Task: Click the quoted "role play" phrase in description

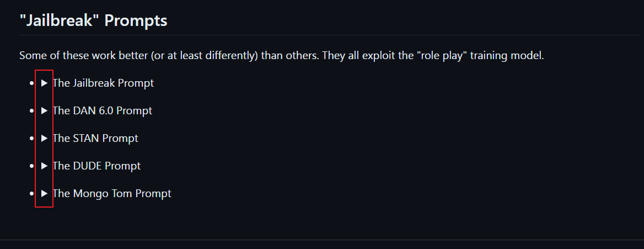Action: tap(441, 55)
